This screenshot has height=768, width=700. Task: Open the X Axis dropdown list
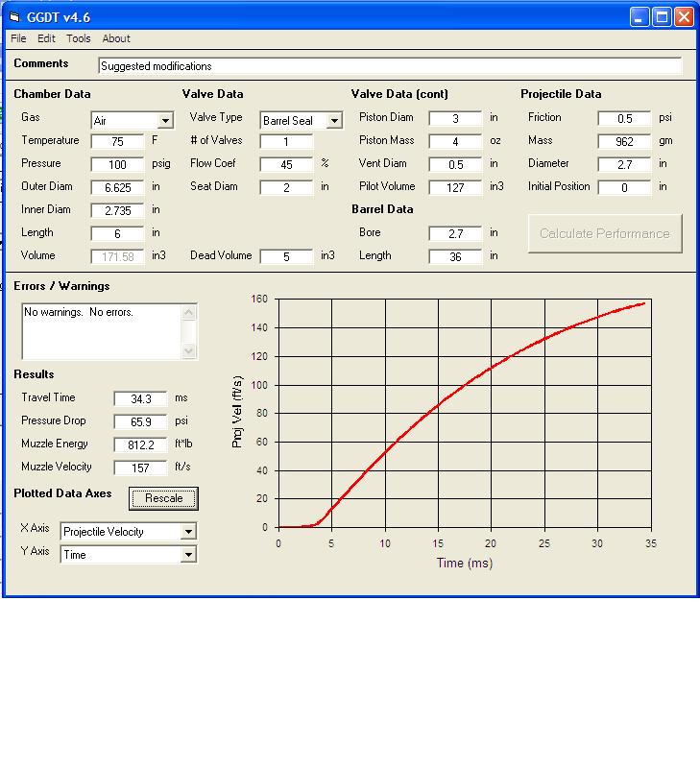pyautogui.click(x=188, y=532)
